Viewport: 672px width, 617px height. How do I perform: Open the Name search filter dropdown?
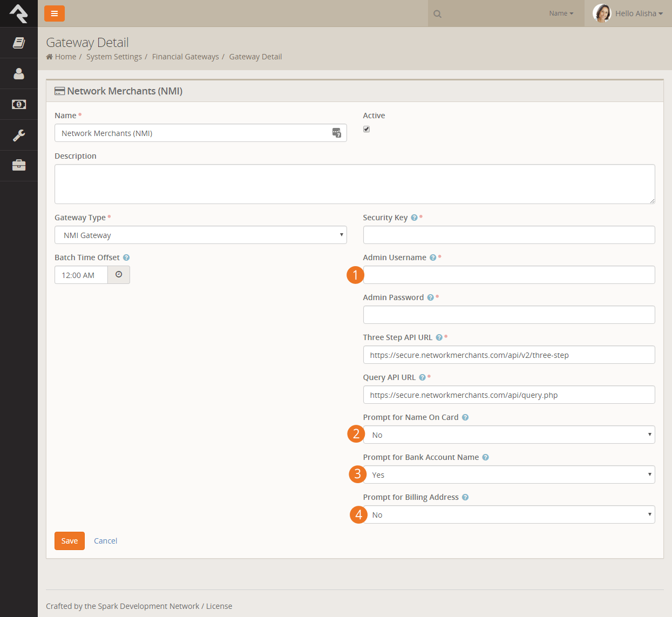pos(561,13)
